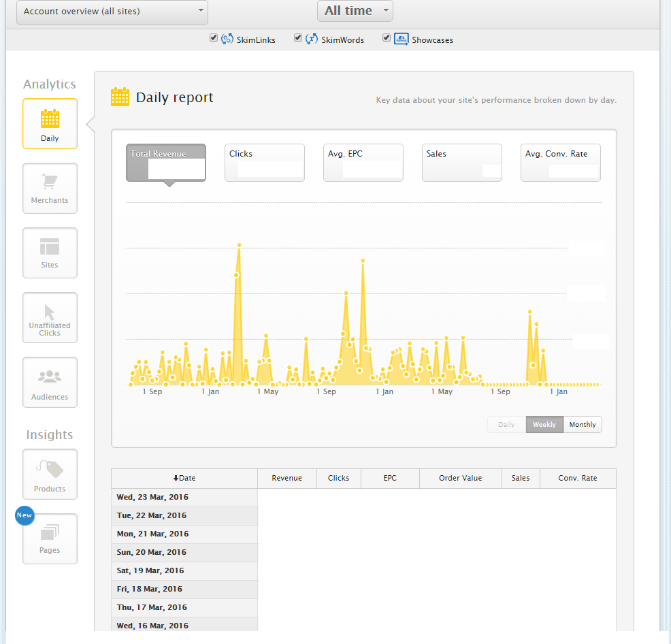Click the Showcases icon

[x=401, y=39]
